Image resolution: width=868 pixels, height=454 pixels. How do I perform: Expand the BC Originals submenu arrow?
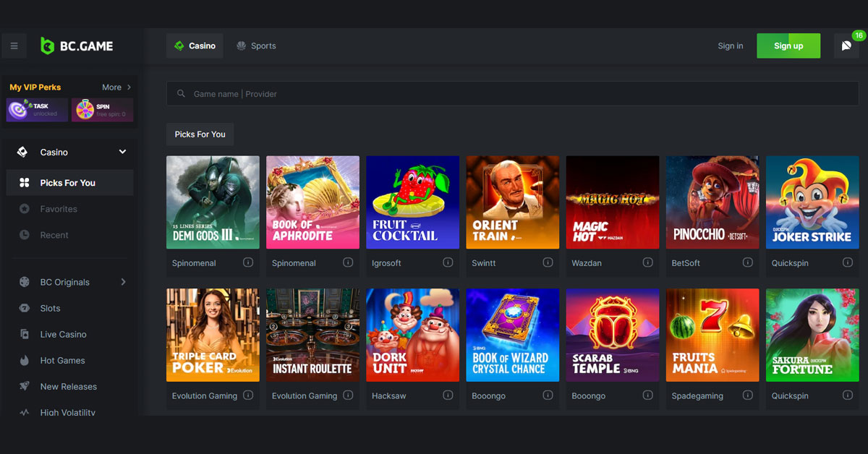123,282
